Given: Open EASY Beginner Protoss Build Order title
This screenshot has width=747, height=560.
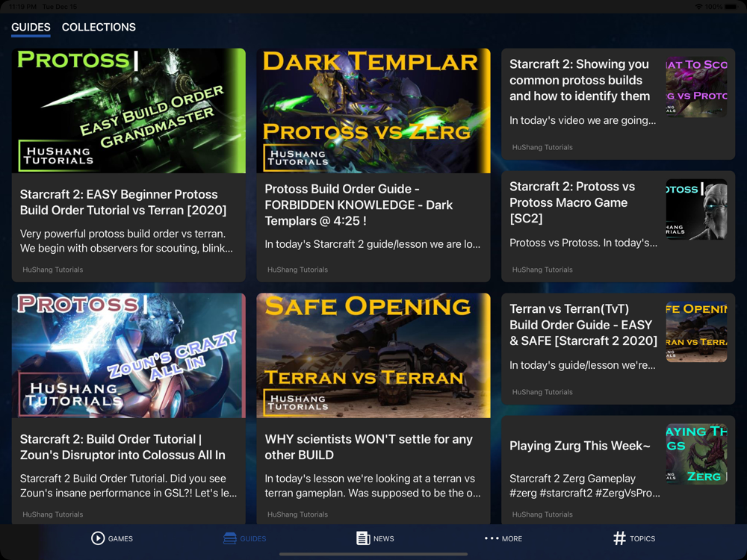Looking at the screenshot, I should tap(123, 202).
